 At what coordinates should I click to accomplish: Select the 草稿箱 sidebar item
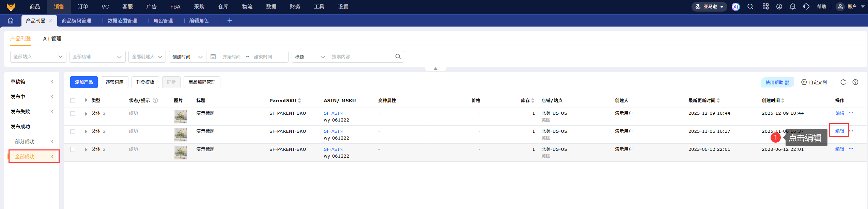[32, 82]
